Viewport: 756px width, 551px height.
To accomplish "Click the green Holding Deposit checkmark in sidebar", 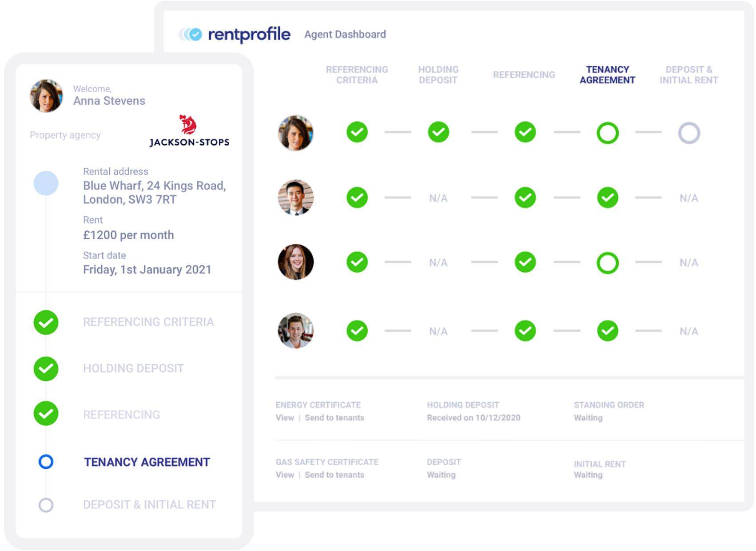I will tap(46, 369).
